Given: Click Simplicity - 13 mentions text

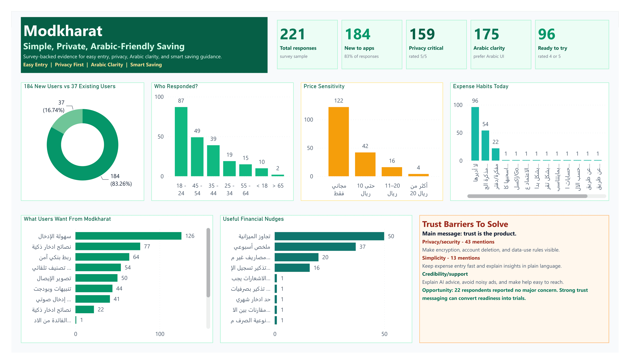Looking at the screenshot, I should click(x=451, y=258).
